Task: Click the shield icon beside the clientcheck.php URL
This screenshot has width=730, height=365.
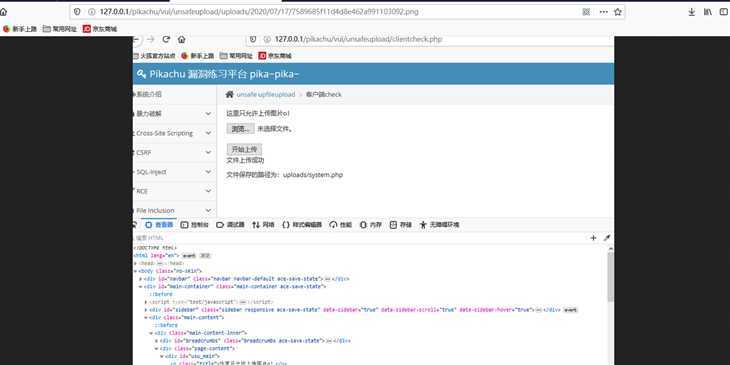Action: [253, 40]
